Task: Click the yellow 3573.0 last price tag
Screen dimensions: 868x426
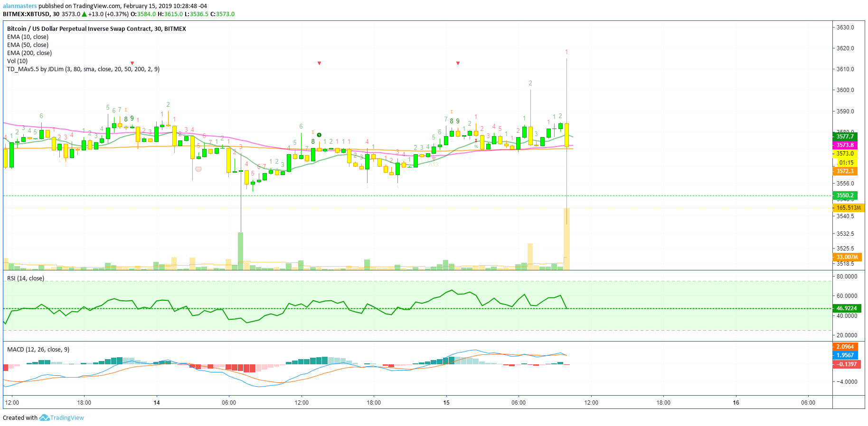Action: (x=845, y=154)
